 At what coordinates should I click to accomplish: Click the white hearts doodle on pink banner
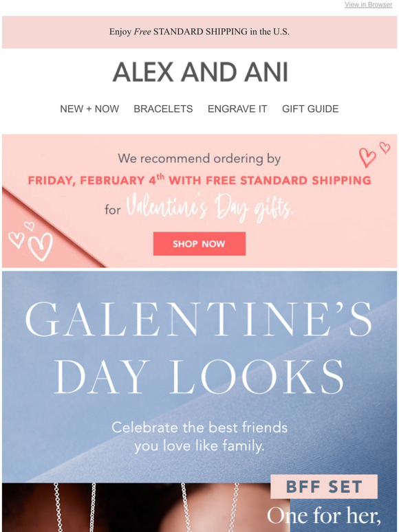30,241
